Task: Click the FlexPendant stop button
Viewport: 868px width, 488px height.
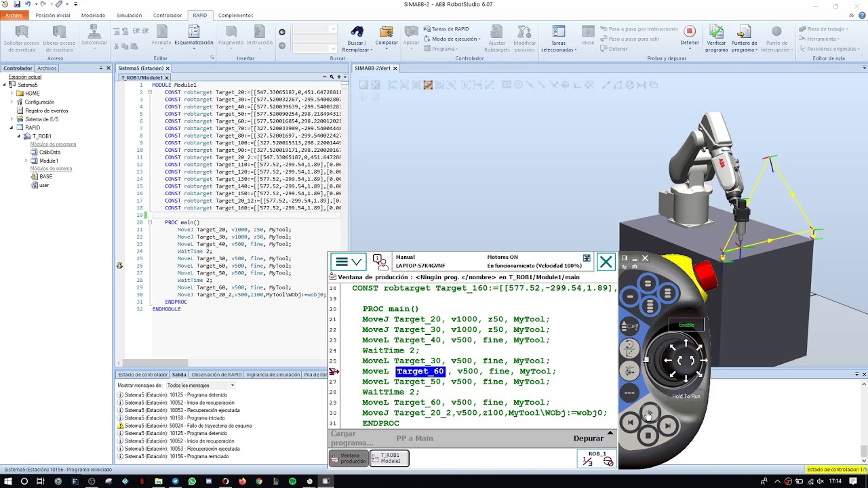Action: [649, 436]
